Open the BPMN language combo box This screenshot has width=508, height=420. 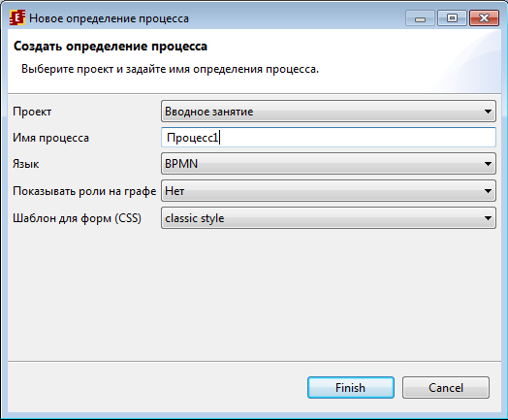tap(329, 164)
